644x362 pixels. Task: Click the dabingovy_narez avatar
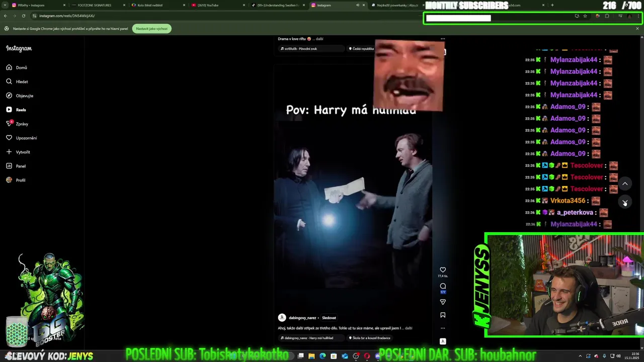click(282, 318)
